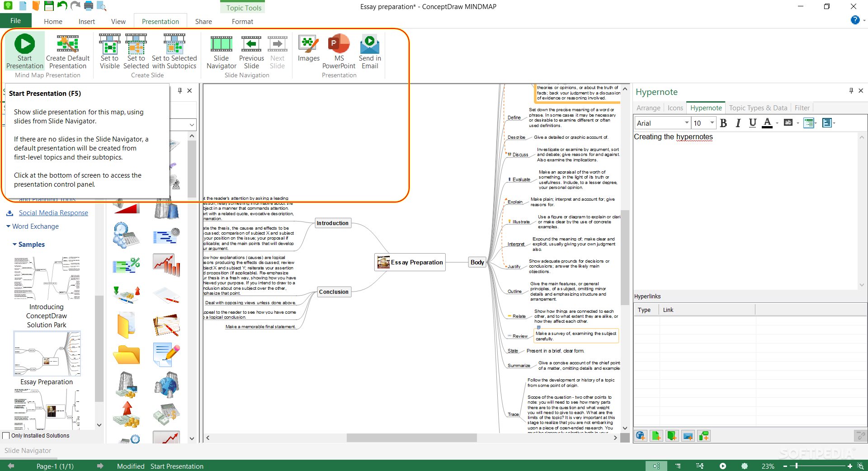Toggle Underline in Hypernote toolbar

(x=753, y=123)
